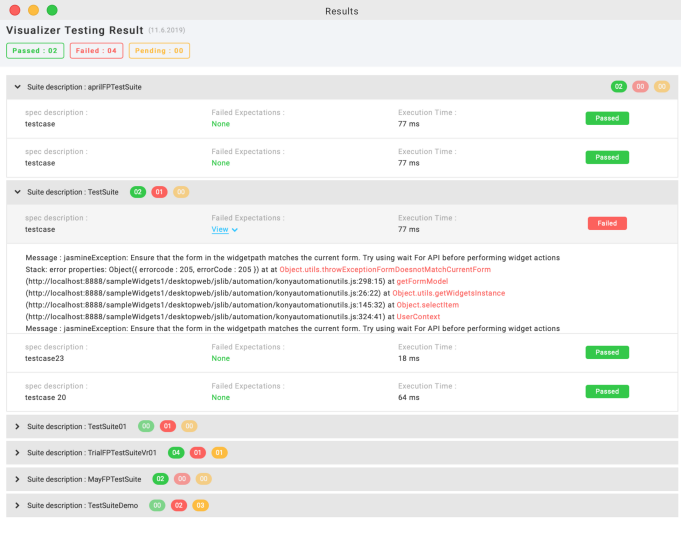Expand the TestSuite01 suite row
The image size is (681, 547).
[17, 427]
